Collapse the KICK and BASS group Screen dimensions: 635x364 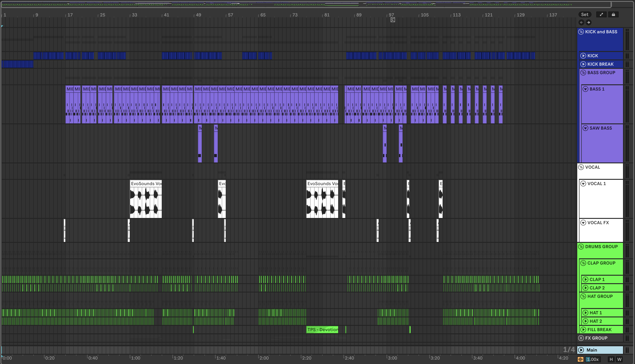point(581,32)
